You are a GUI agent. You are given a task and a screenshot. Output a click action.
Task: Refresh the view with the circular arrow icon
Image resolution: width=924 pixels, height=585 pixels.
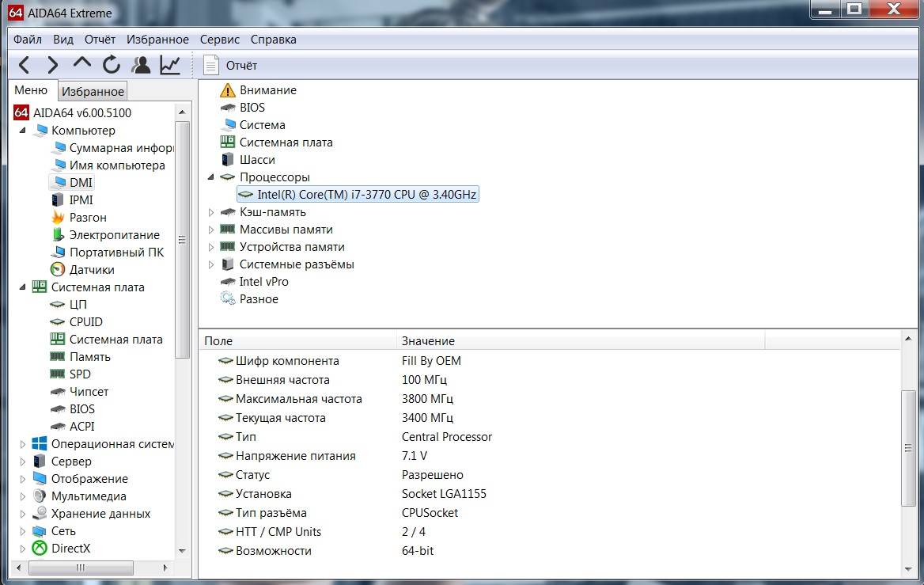coord(112,65)
